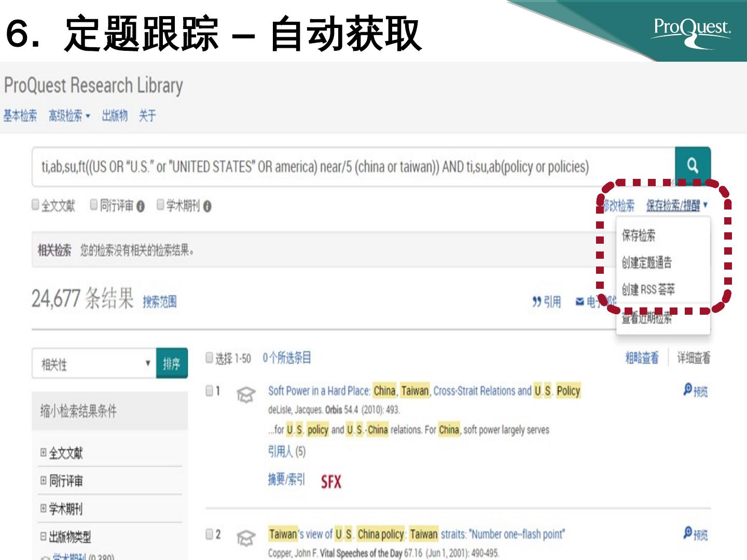Click the "Orbis 54.4 (2010): 493" citation text
The image size is (747, 560).
click(363, 410)
